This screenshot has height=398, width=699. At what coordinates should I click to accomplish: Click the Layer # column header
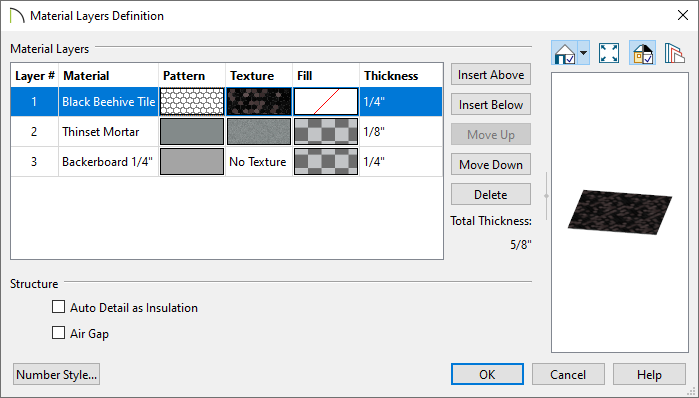coord(34,75)
